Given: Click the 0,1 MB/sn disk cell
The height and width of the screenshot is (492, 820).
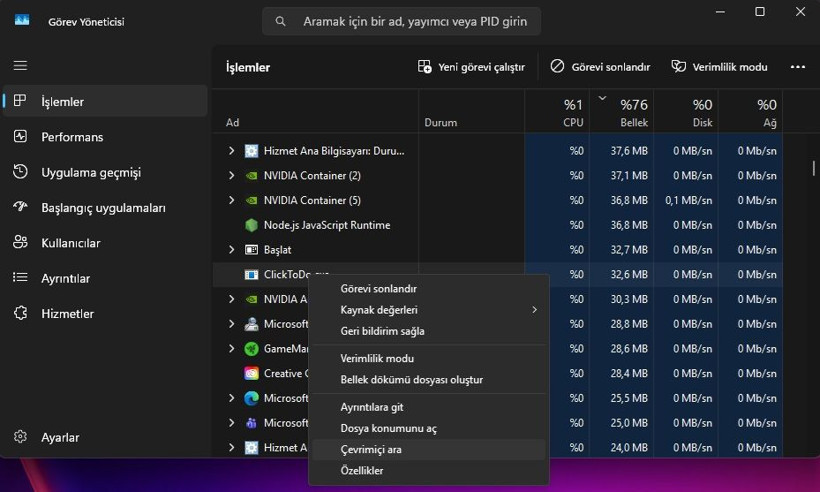Looking at the screenshot, I should (688, 200).
